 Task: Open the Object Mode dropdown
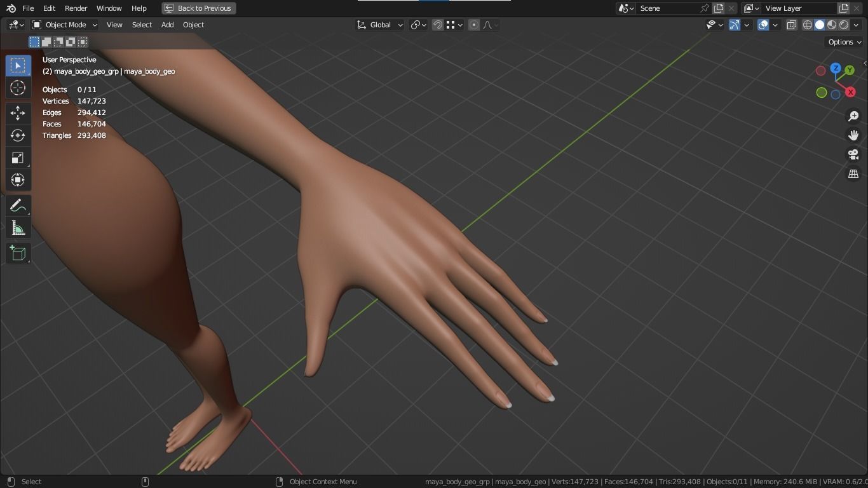click(x=64, y=25)
